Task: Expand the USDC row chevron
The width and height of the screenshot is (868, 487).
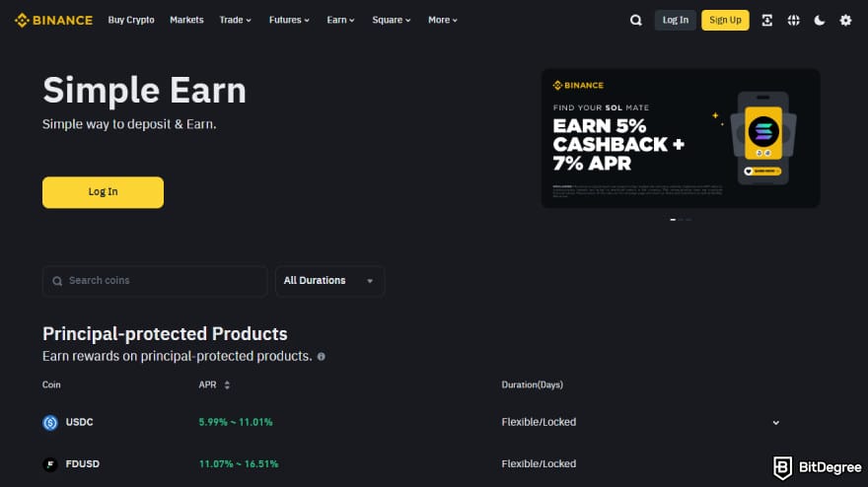Action: pos(775,423)
